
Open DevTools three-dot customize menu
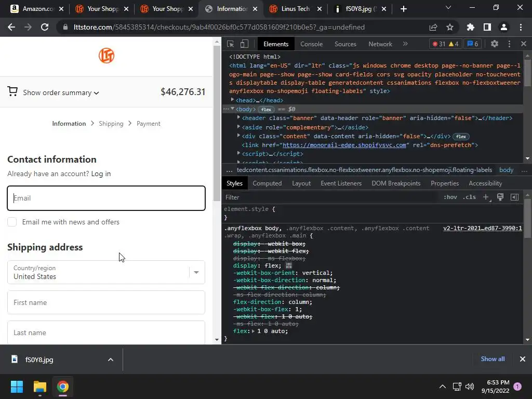click(x=509, y=44)
